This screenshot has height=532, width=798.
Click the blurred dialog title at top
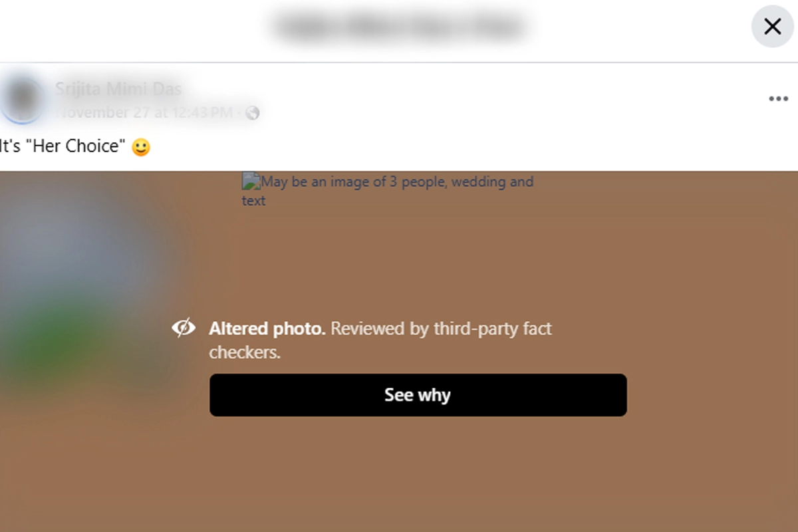pos(399,27)
